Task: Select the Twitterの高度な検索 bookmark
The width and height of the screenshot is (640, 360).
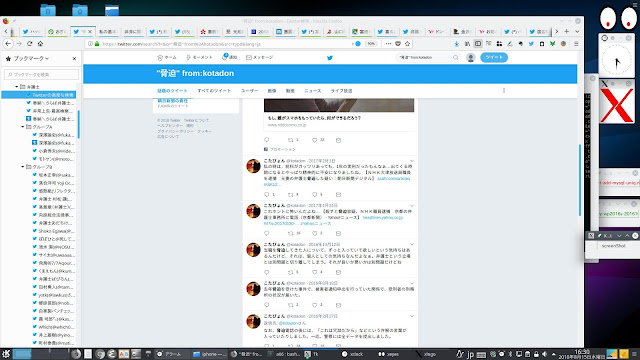Action: point(39,95)
